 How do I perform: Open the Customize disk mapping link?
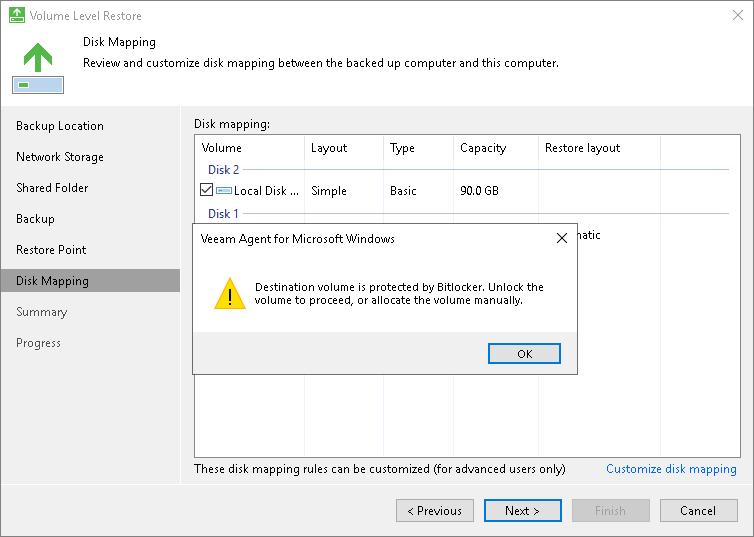pos(671,469)
